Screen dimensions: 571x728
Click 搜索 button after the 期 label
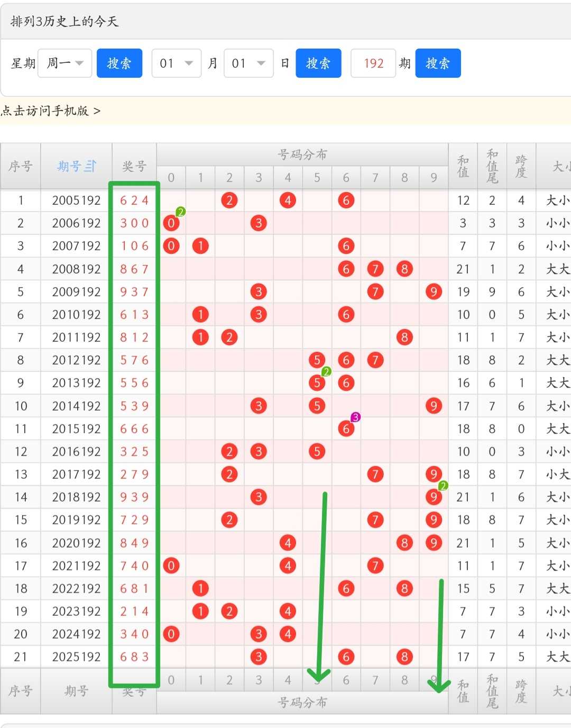click(438, 63)
